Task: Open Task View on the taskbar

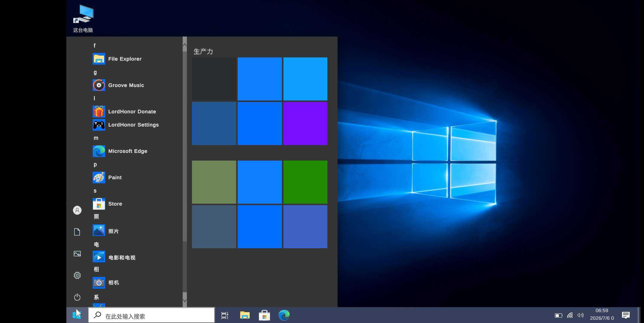Action: (x=225, y=315)
